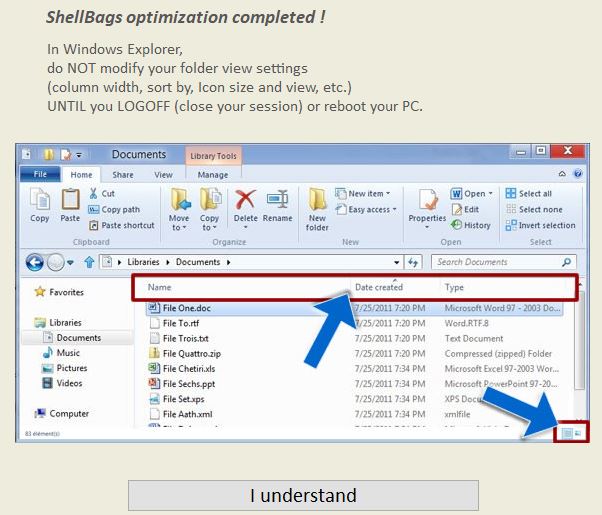Click History in the Open group

471,225
